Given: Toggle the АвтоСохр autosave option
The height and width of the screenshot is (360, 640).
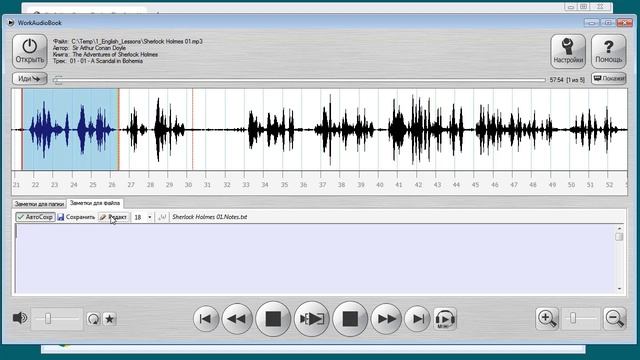Looking at the screenshot, I should click(x=35, y=217).
